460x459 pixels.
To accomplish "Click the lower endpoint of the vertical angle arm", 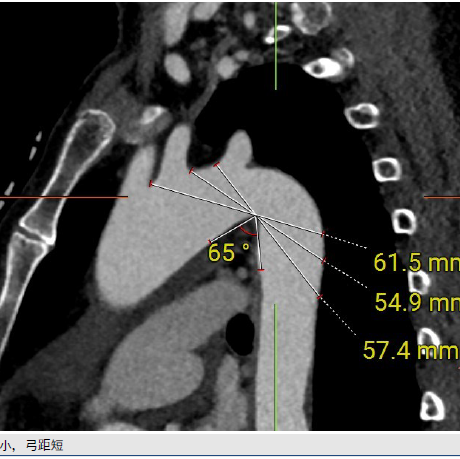I will tap(261, 270).
